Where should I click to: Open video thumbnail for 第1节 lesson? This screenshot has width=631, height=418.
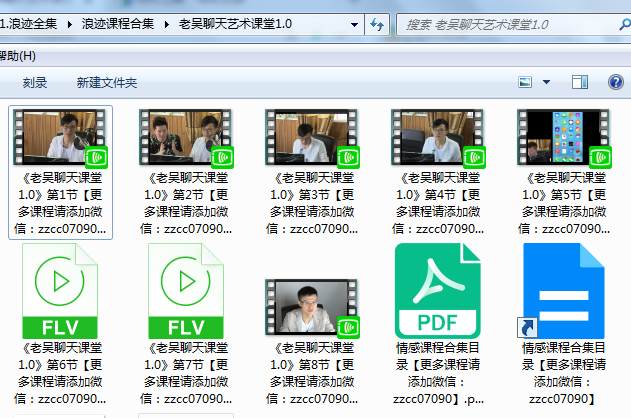(x=60, y=138)
